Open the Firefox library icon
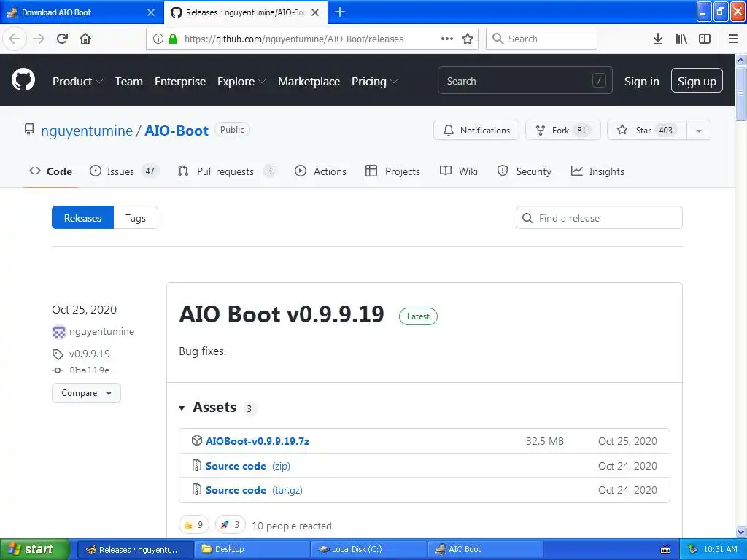This screenshot has width=747, height=560. coord(681,39)
